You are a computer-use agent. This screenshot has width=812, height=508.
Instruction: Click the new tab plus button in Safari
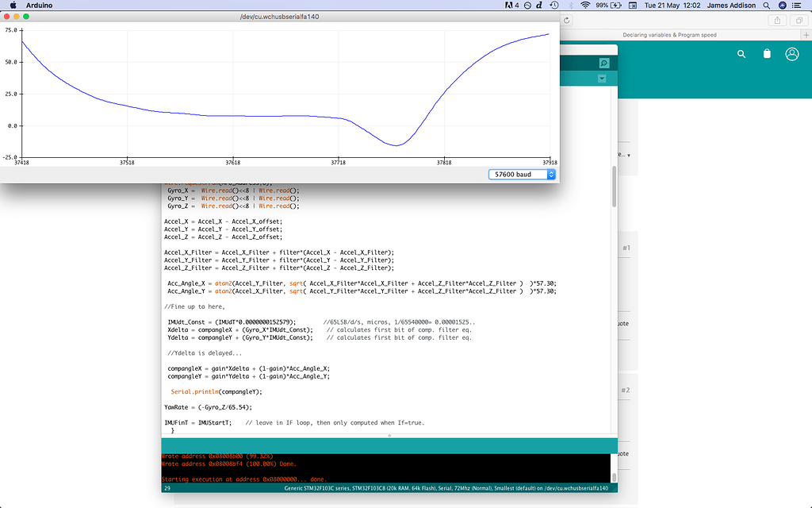pos(806,35)
